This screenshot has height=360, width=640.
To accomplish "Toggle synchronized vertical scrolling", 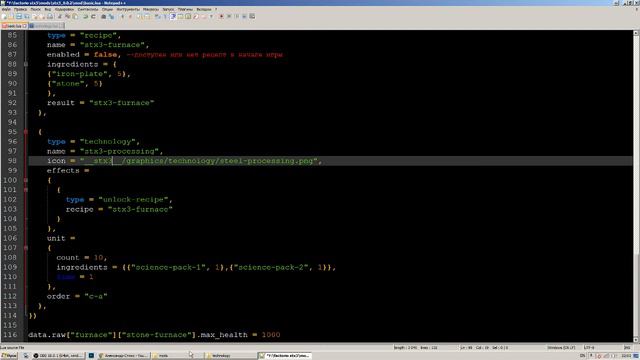I will 139,16.
